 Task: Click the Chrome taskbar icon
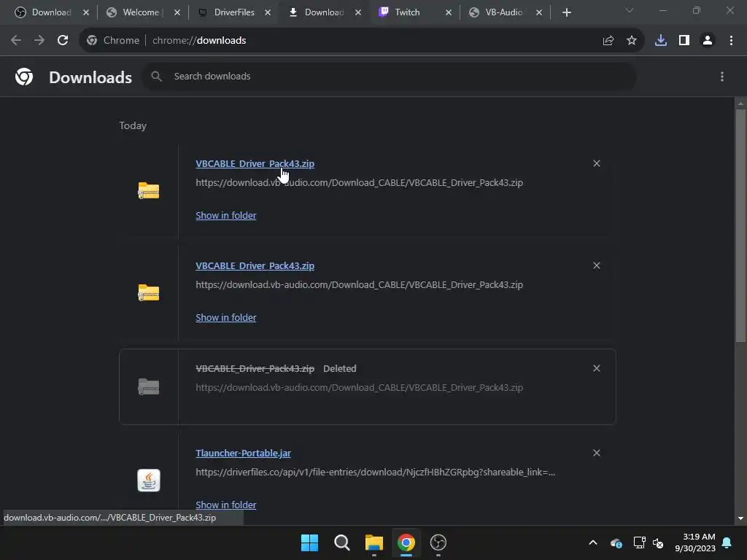[406, 542]
